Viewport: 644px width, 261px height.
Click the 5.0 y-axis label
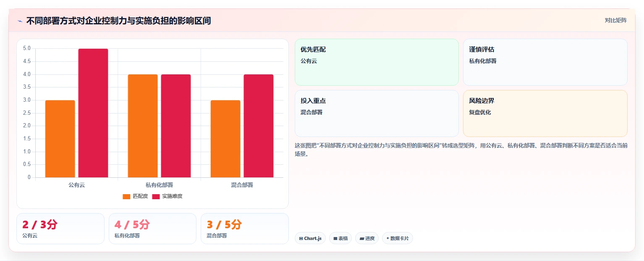click(x=27, y=48)
